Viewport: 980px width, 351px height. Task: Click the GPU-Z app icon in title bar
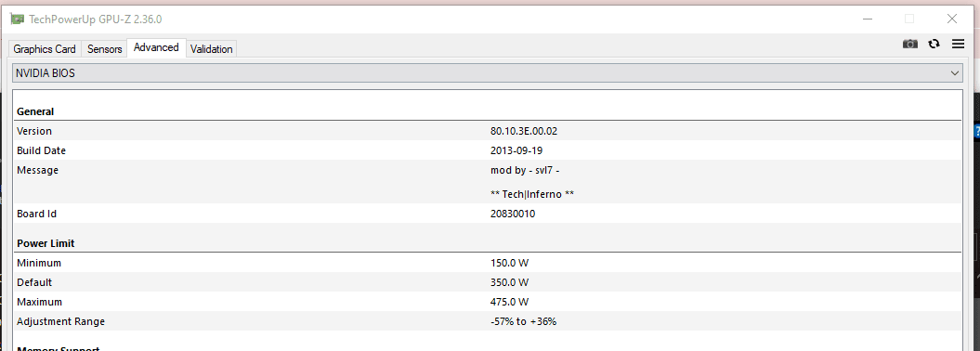click(x=17, y=19)
